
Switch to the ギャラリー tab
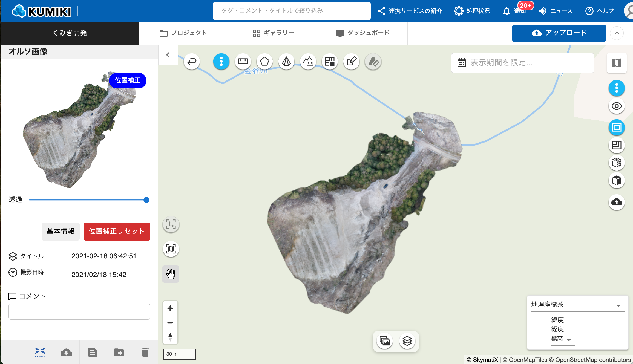pyautogui.click(x=273, y=33)
